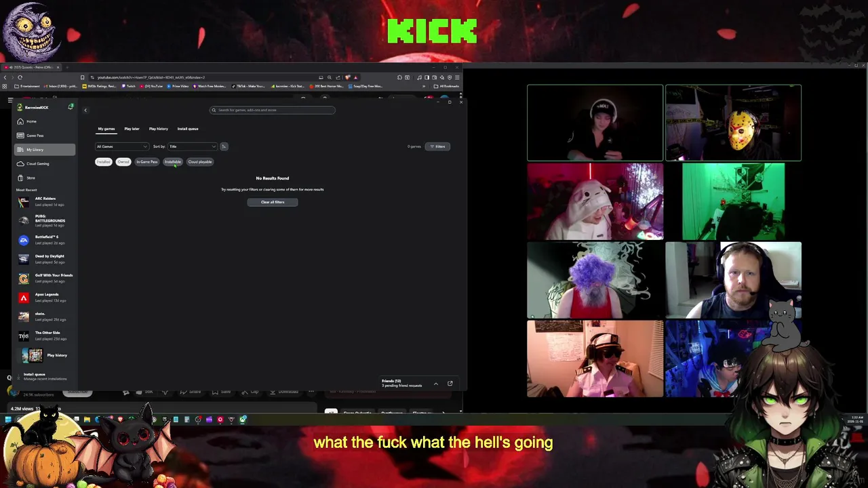Open Home in Xbox sidebar
868x488 pixels.
tap(45, 121)
